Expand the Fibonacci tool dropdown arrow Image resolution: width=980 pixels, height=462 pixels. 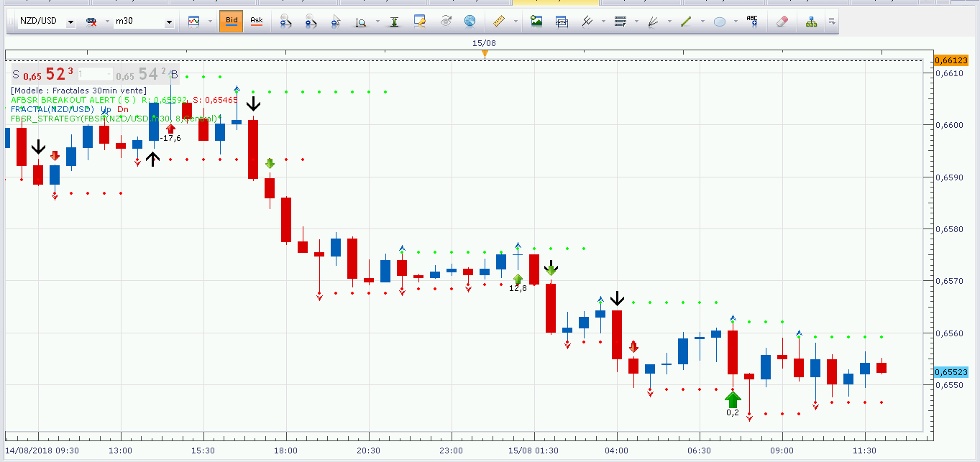[x=637, y=22]
